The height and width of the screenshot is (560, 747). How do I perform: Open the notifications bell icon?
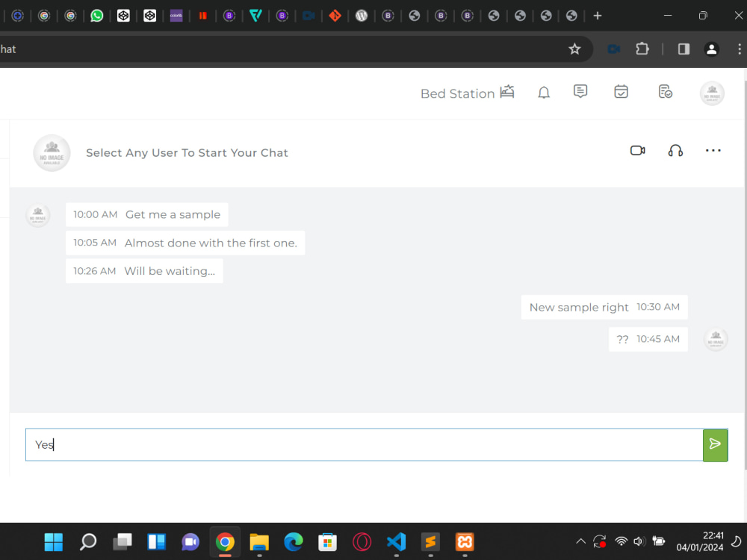544,93
